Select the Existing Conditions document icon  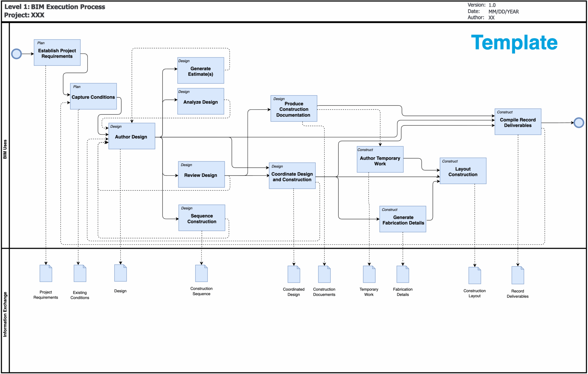pos(80,273)
